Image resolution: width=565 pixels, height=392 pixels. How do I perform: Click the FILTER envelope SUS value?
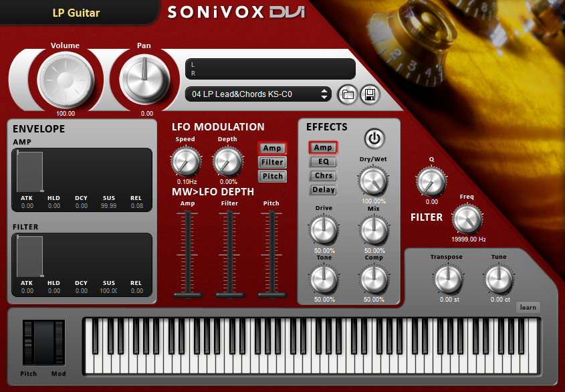pos(108,291)
